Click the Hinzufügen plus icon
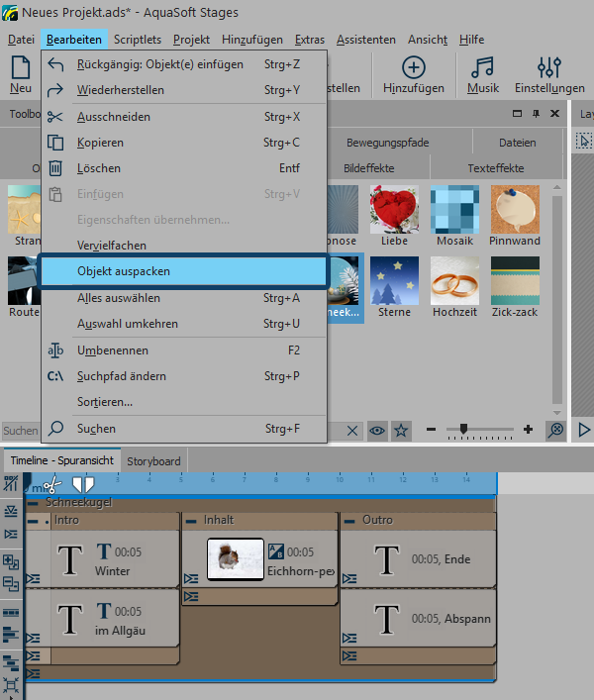 413,73
